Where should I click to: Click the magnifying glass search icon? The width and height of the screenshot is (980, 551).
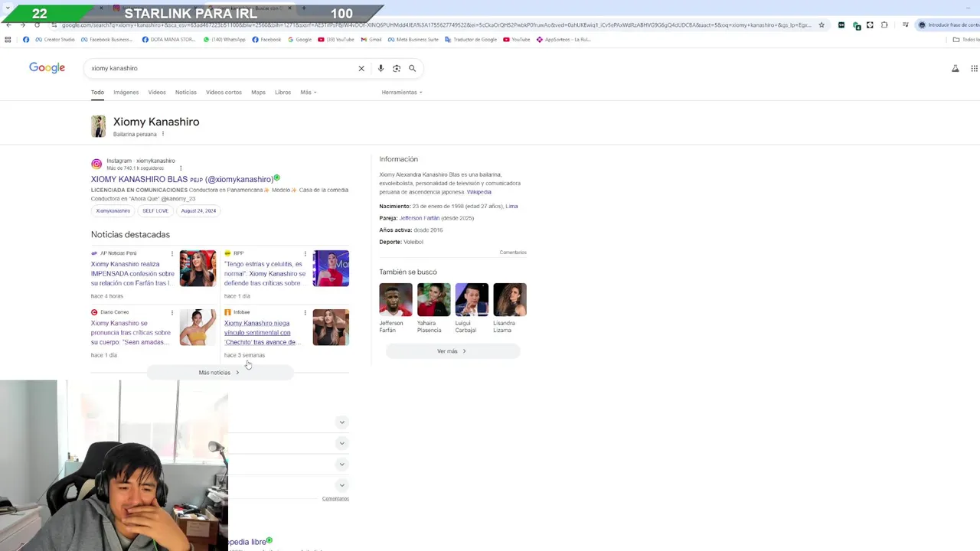(x=412, y=68)
